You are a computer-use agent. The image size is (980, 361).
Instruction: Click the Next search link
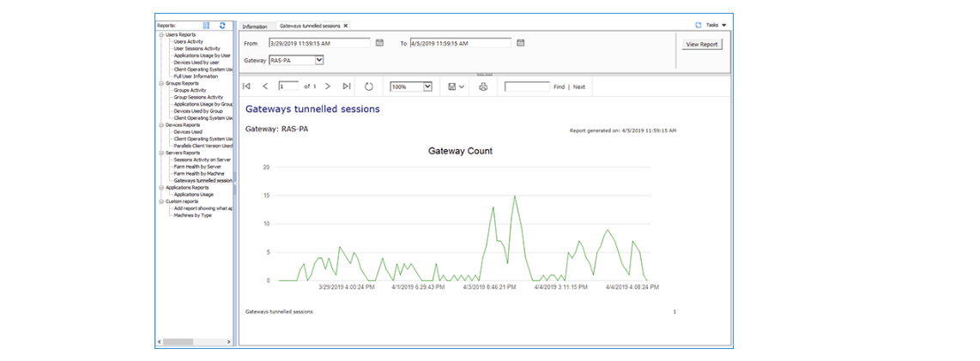579,87
